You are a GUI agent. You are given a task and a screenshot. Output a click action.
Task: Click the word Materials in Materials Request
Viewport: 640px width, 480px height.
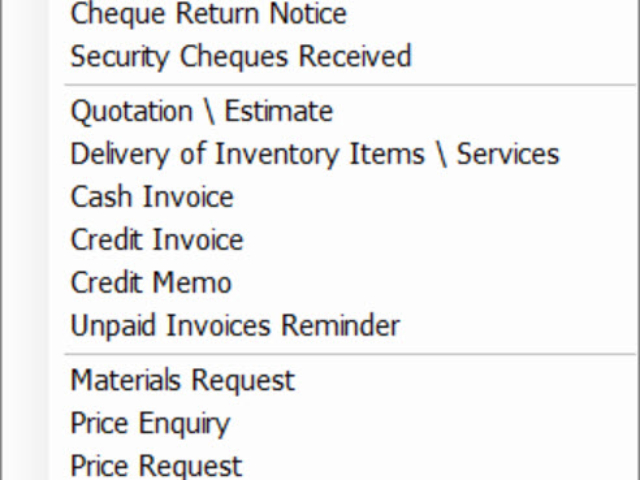[x=127, y=380]
